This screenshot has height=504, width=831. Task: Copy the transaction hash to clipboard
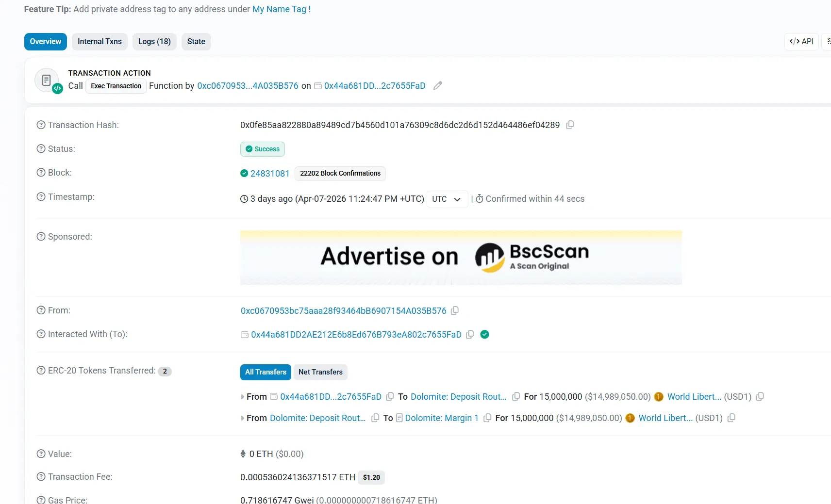point(570,125)
